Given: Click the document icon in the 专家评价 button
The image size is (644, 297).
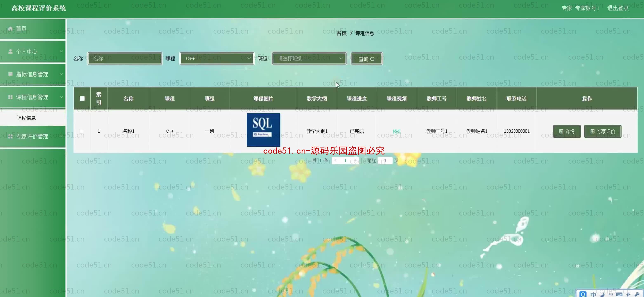Looking at the screenshot, I should (x=592, y=131).
